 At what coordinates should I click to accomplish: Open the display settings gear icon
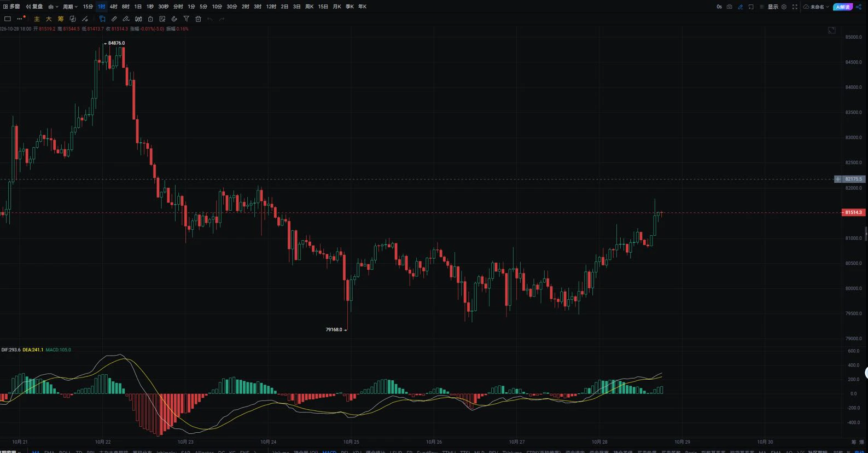click(784, 7)
